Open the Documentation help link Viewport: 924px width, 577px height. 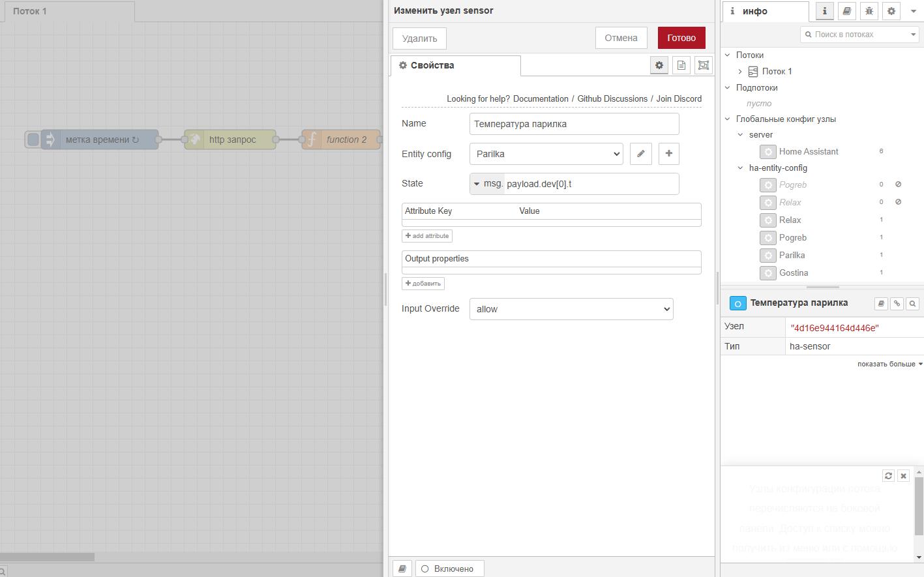pyautogui.click(x=541, y=99)
